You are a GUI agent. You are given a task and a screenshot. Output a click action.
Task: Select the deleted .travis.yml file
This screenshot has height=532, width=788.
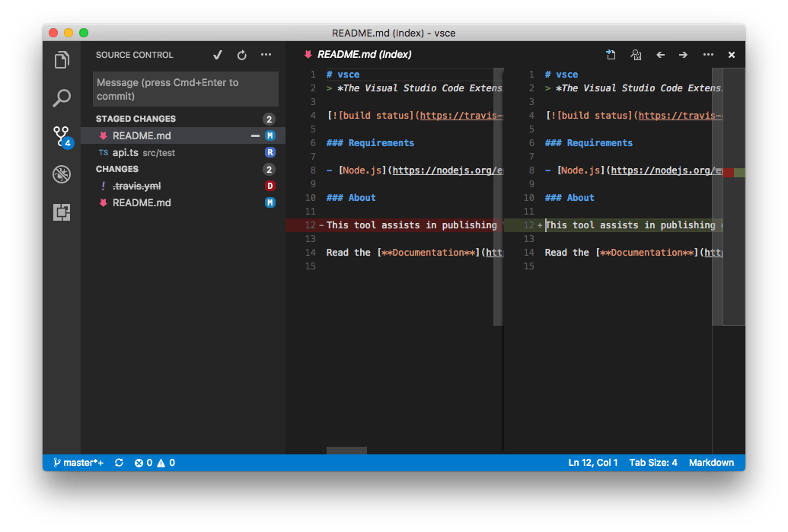pyautogui.click(x=140, y=186)
